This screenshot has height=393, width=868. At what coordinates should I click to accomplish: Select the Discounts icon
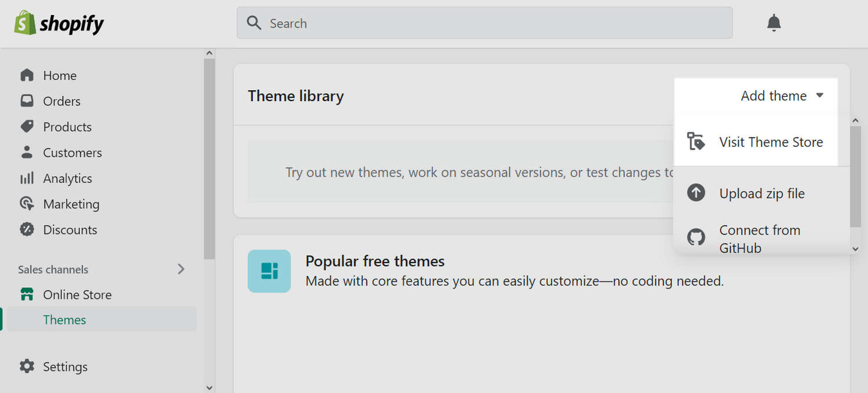[x=27, y=229]
